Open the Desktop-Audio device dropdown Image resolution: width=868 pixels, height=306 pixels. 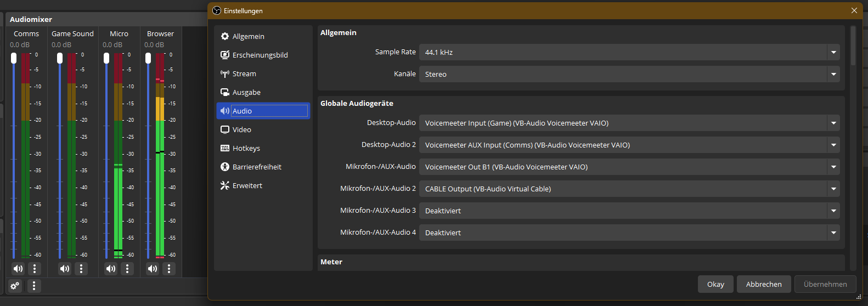pos(629,123)
